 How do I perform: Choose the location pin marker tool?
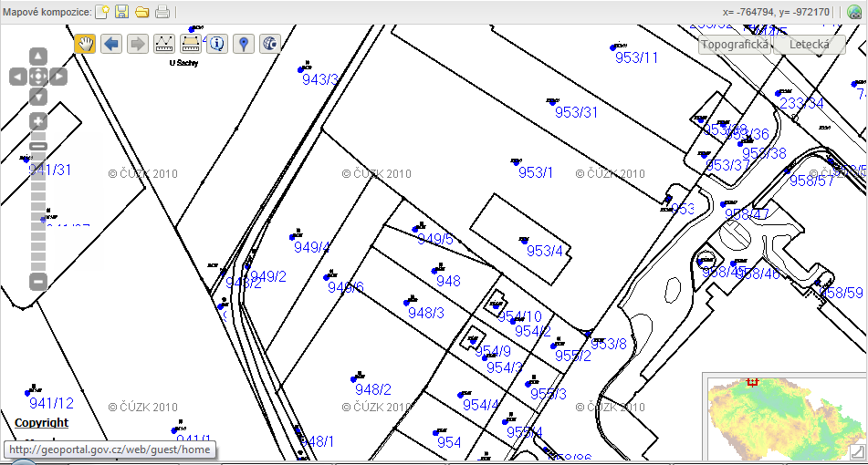point(244,44)
